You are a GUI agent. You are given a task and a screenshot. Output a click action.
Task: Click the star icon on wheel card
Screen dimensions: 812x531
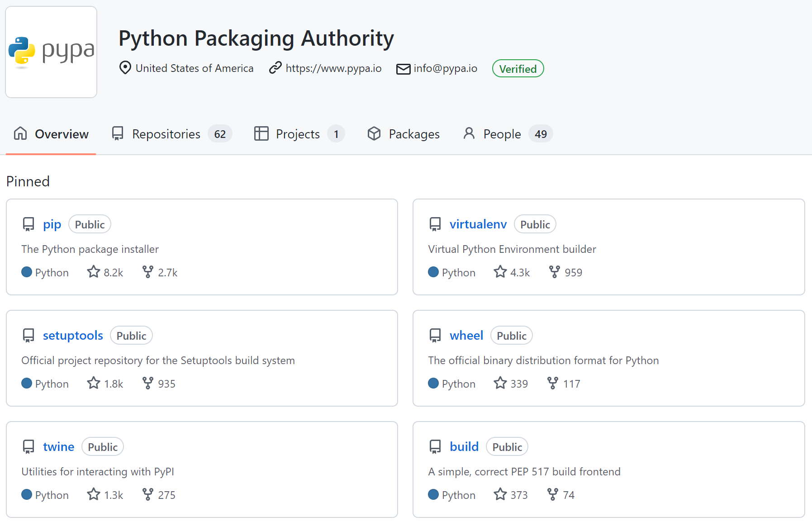click(x=500, y=383)
